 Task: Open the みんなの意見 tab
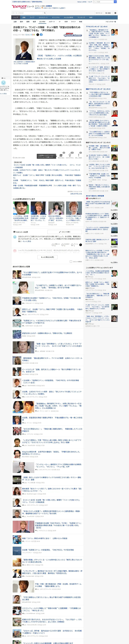tap(68, 17)
